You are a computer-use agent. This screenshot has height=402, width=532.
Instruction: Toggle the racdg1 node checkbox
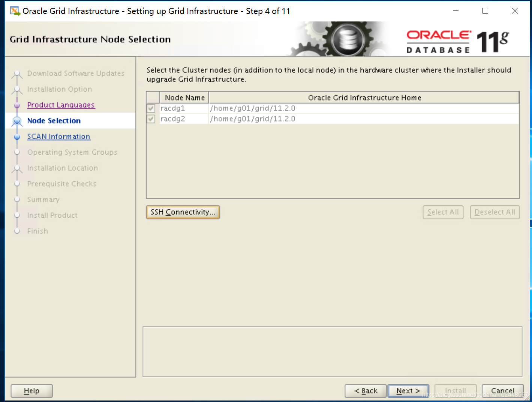(x=151, y=108)
